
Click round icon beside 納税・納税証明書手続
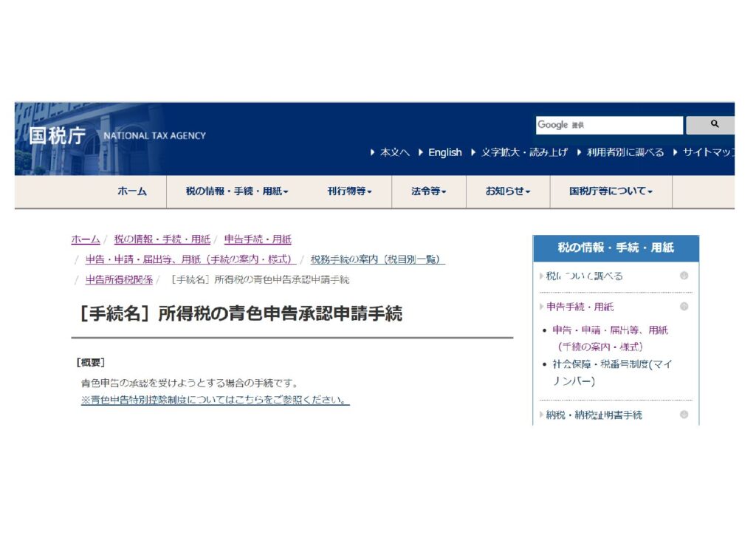tap(684, 415)
